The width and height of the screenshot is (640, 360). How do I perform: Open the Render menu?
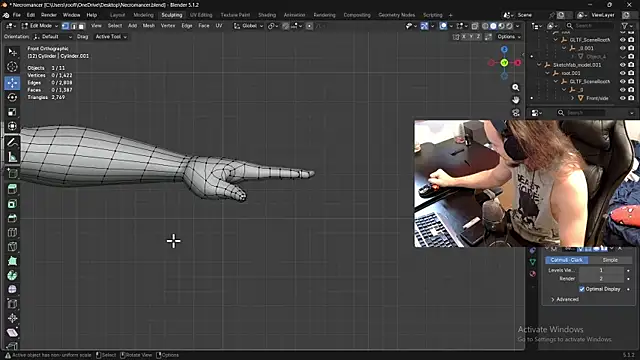49,15
